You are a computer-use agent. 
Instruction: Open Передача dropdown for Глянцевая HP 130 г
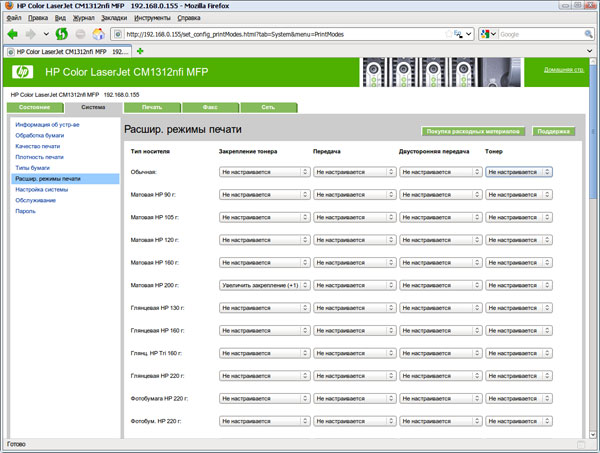click(x=354, y=308)
